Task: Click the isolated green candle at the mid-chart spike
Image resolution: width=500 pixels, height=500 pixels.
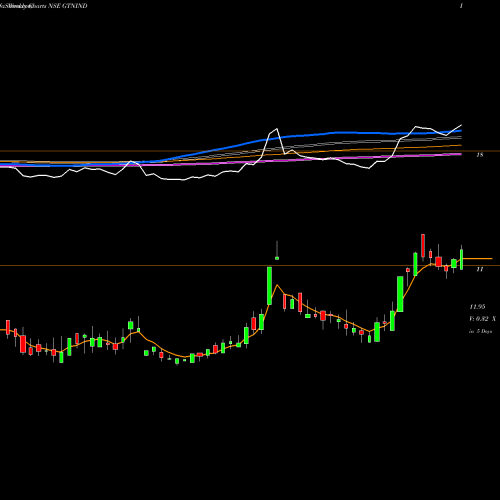Action: tap(277, 258)
